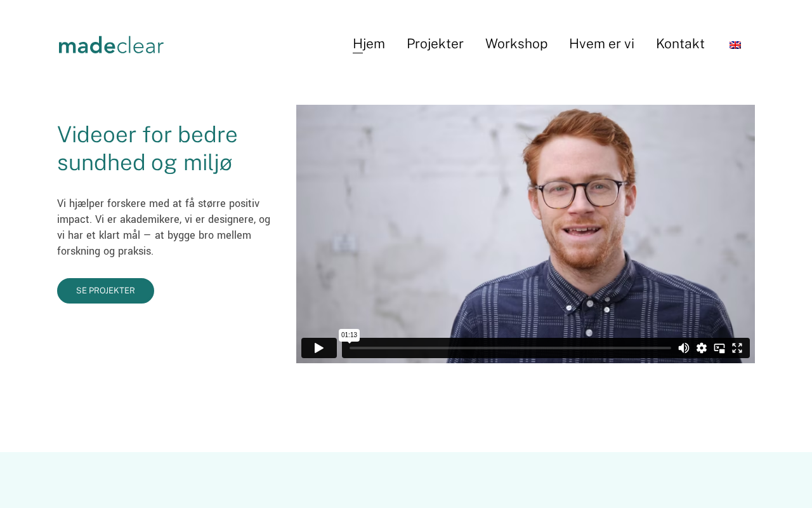Go to Workshop page
Viewport: 812px width, 508px height.
pos(516,44)
